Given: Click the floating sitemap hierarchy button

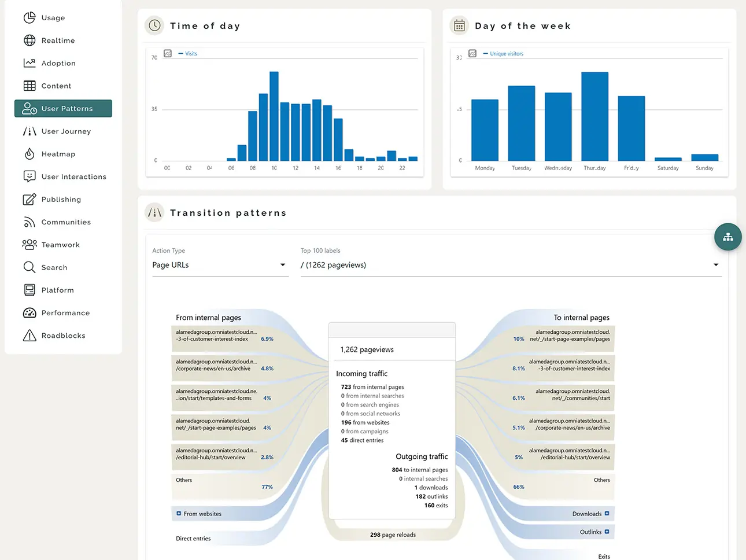Looking at the screenshot, I should [727, 237].
